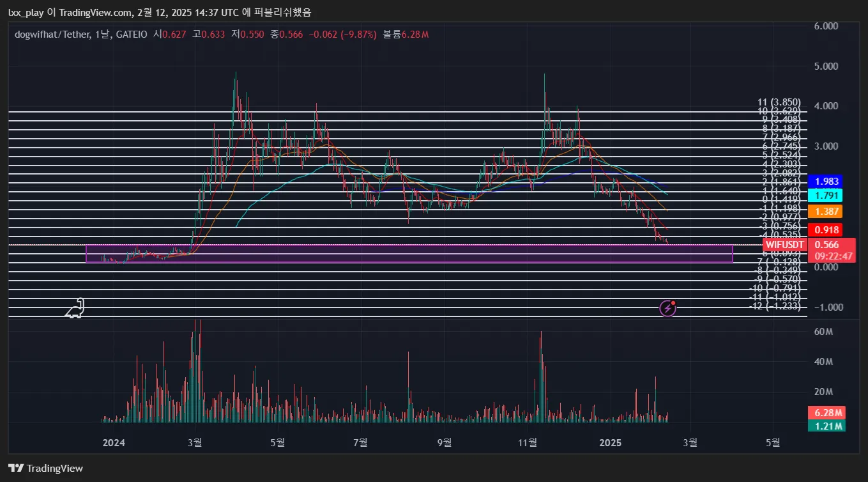Click the 4.000 price axis label

826,106
